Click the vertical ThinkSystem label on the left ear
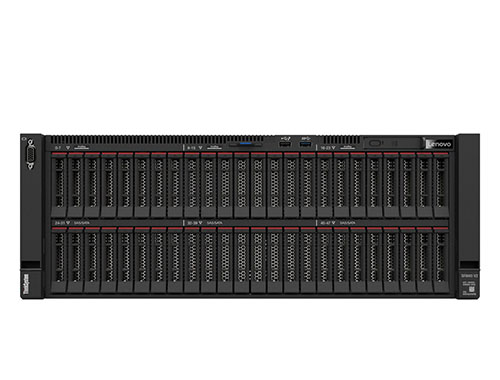 tap(26, 284)
